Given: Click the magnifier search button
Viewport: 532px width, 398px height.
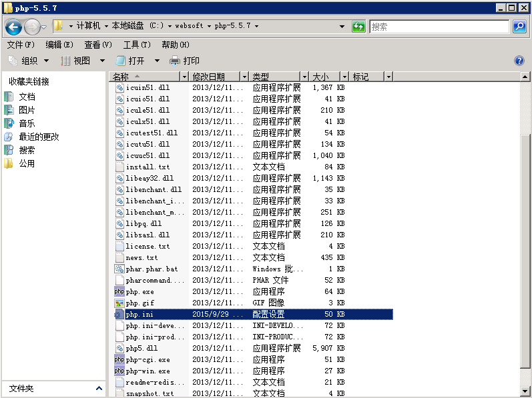Looking at the screenshot, I should click(x=519, y=27).
